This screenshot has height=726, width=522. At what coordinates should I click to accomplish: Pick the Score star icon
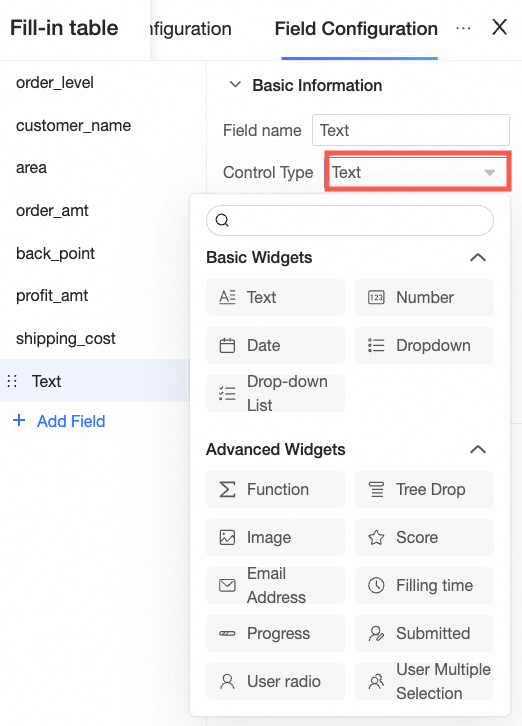pos(376,538)
